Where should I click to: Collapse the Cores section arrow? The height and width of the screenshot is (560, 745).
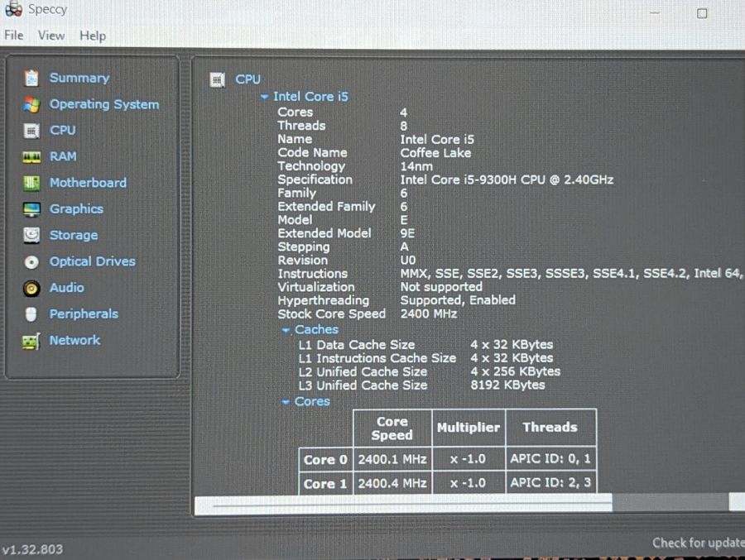click(x=286, y=402)
